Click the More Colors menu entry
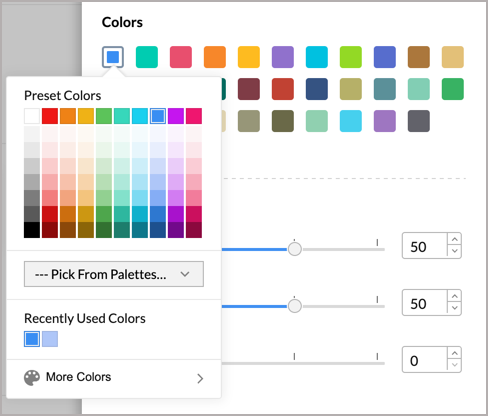This screenshot has width=488, height=416. (114, 378)
